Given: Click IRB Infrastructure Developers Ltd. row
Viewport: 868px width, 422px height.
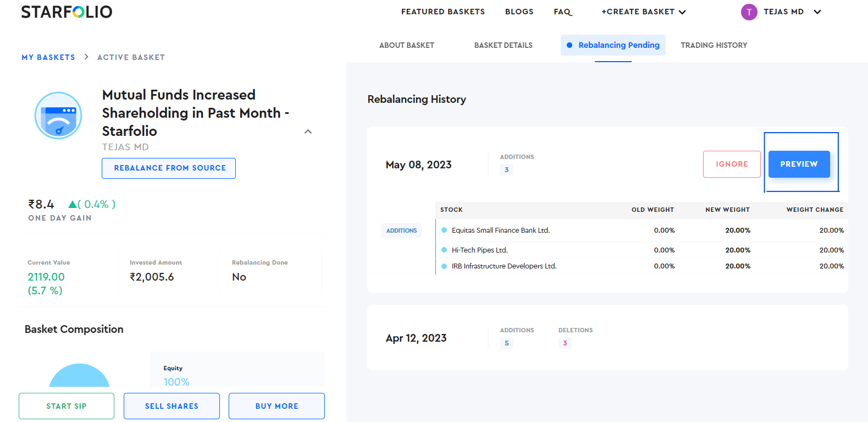Looking at the screenshot, I should [x=642, y=266].
